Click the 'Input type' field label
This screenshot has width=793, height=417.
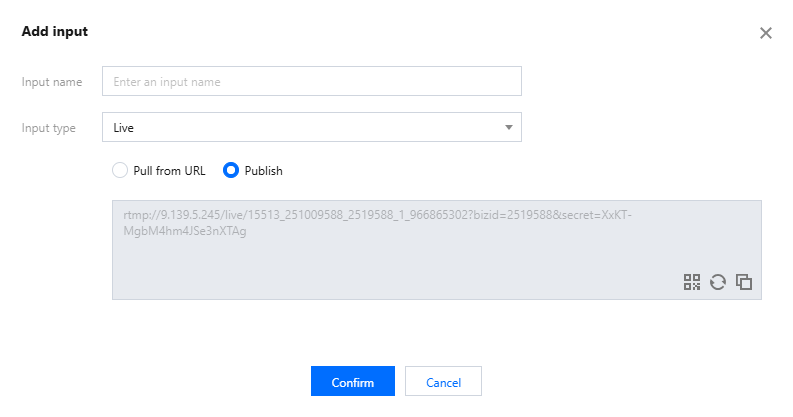click(49, 128)
